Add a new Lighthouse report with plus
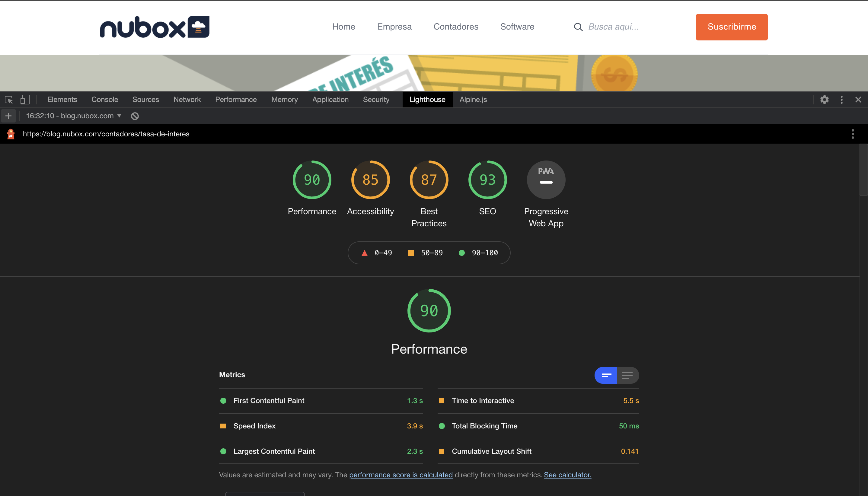868x496 pixels. click(8, 116)
